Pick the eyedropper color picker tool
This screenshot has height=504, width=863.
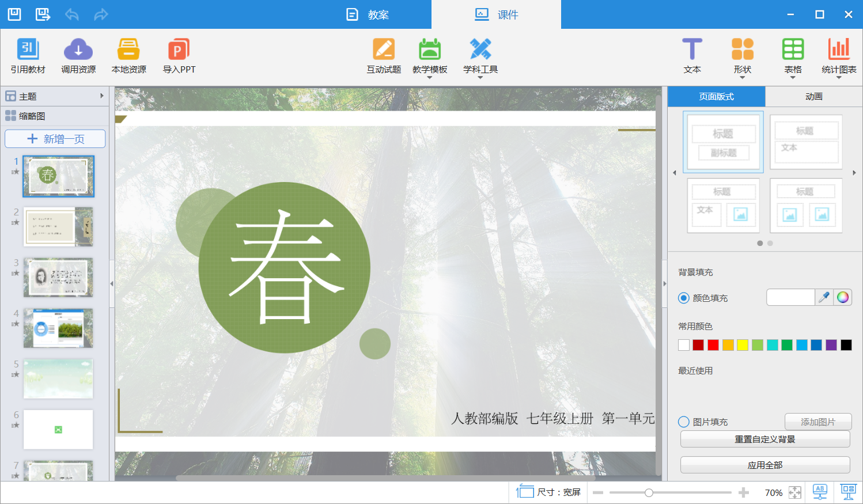(x=824, y=297)
